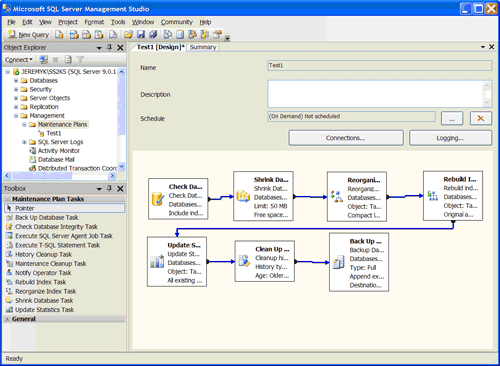The image size is (500, 366).
Task: Select the Pointer tool in Toolbox
Action: (x=65, y=208)
